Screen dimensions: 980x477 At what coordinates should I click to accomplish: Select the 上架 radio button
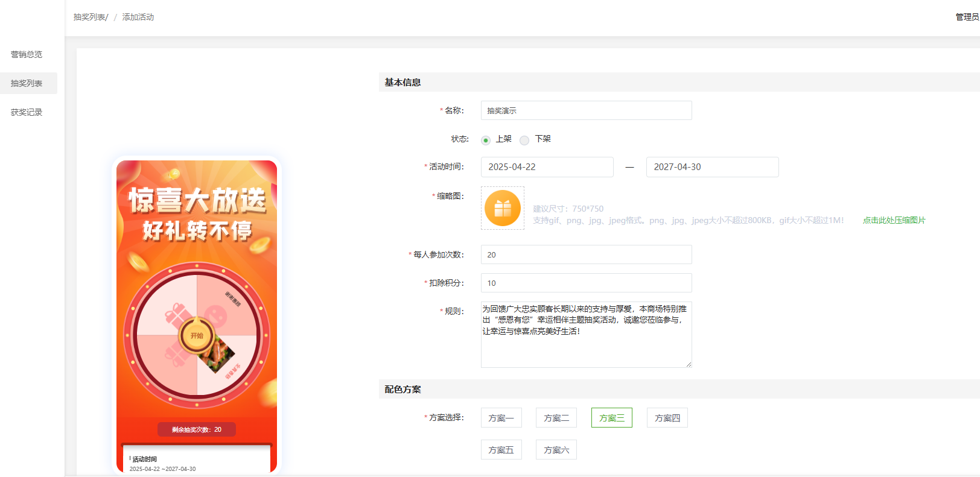click(486, 140)
